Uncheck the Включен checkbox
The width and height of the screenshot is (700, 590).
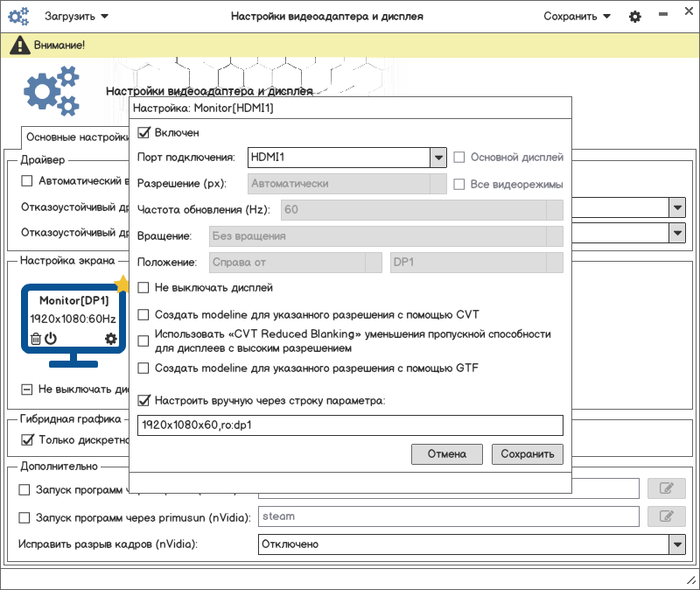click(143, 133)
